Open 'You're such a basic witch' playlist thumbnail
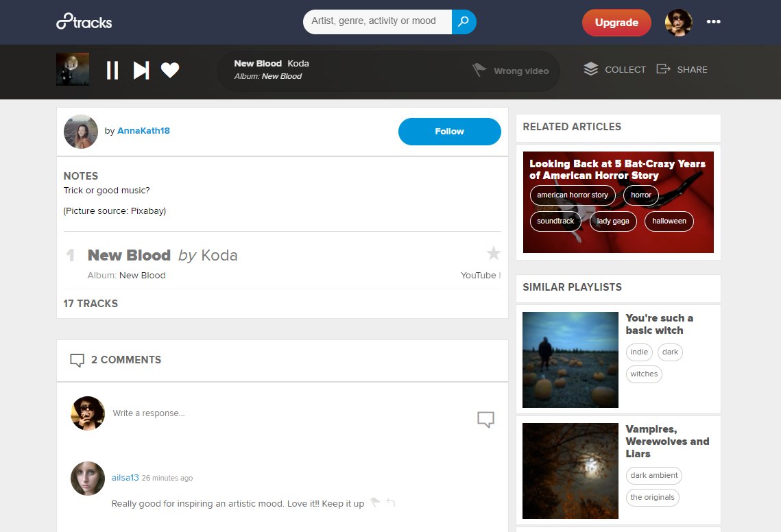781x532 pixels. coord(570,360)
